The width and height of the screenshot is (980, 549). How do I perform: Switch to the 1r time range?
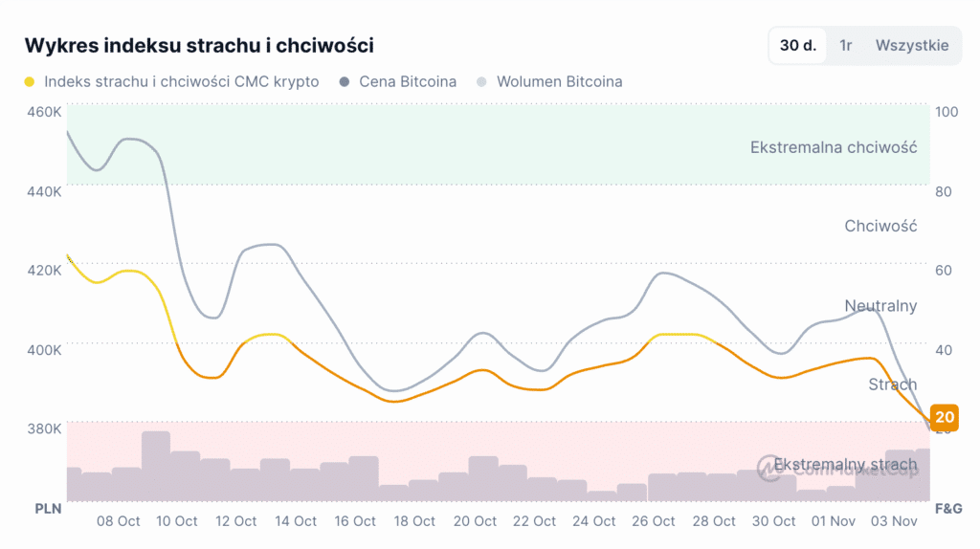[846, 45]
